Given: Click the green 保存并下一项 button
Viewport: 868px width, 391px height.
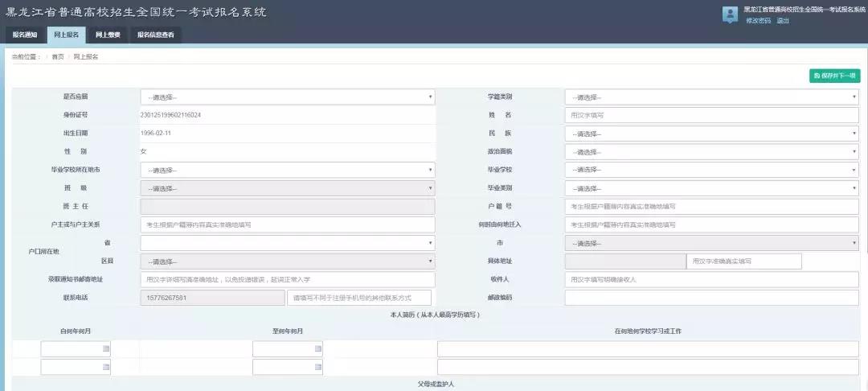Looking at the screenshot, I should tap(834, 76).
